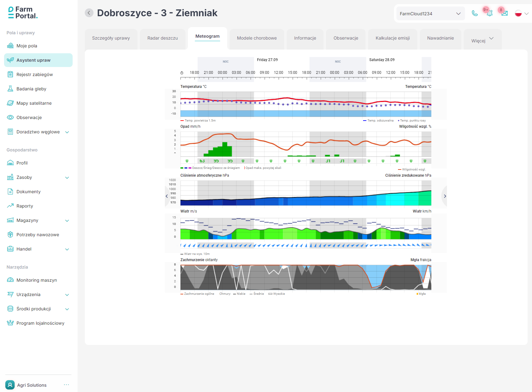Open the Obserwacje tab
532x392 pixels.
[x=346, y=39]
